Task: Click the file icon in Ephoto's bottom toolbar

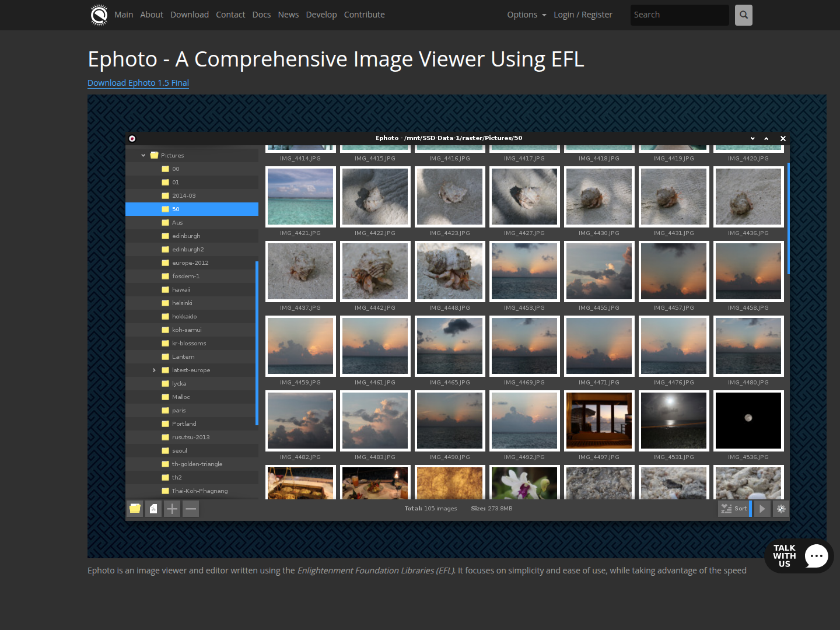Action: (x=153, y=509)
